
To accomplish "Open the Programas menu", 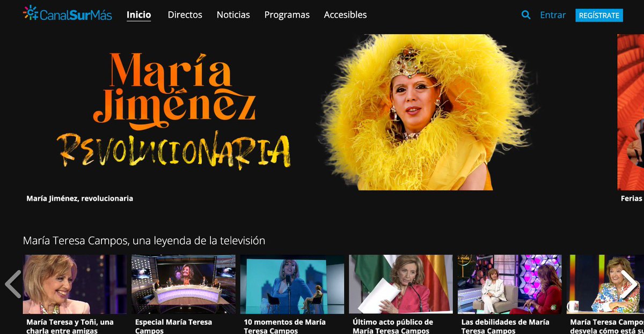I will (x=287, y=15).
